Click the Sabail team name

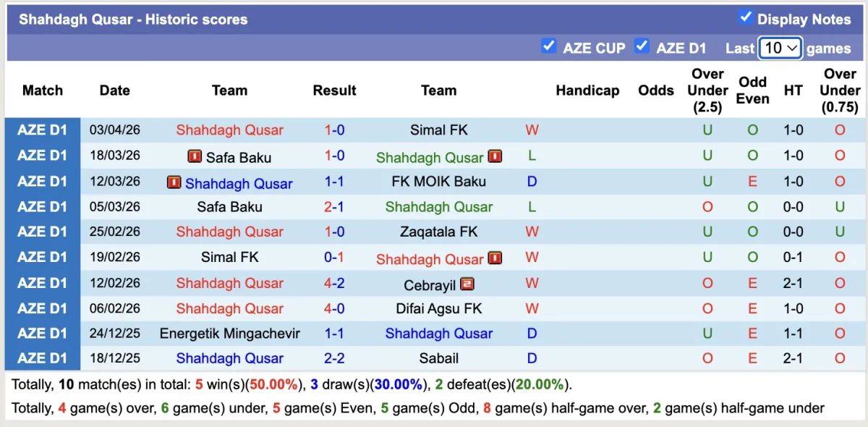coord(438,358)
